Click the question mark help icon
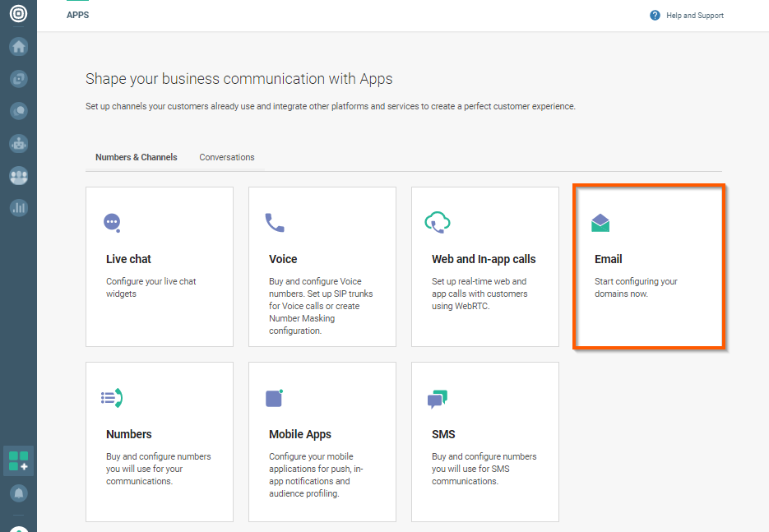 click(x=656, y=15)
